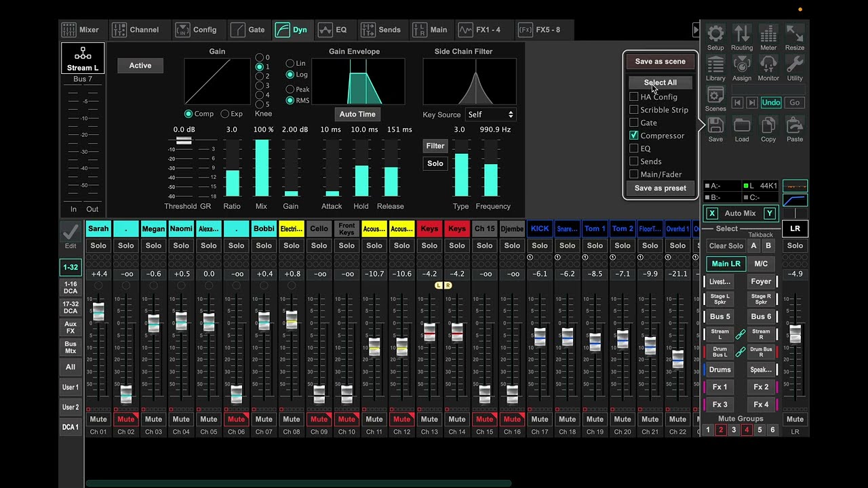Click the Scenes icon
This screenshot has width=868, height=488.
point(715,96)
